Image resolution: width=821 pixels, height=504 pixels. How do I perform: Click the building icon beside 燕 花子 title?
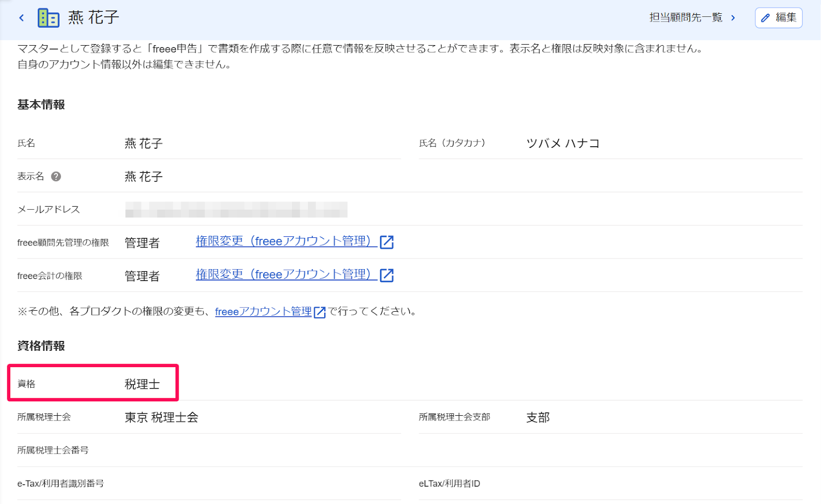[48, 18]
